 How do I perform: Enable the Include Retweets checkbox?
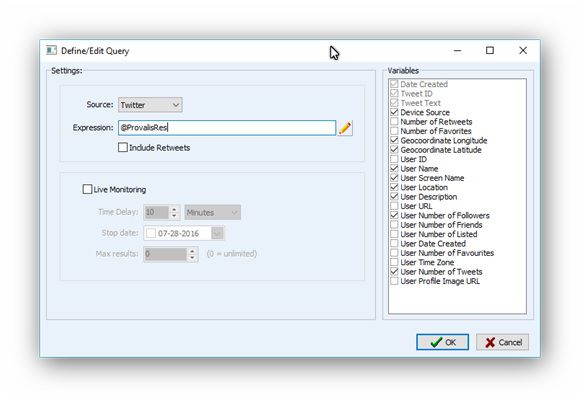click(123, 147)
